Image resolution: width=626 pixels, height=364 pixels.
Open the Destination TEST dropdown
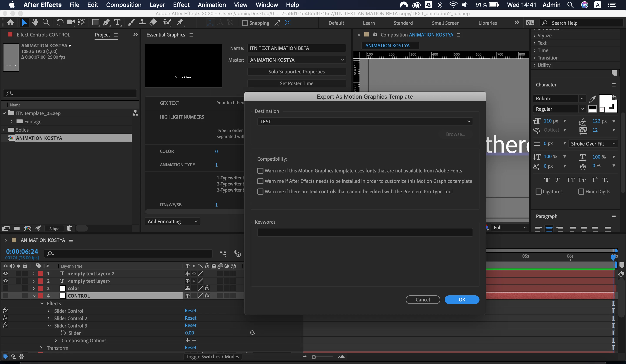click(365, 121)
